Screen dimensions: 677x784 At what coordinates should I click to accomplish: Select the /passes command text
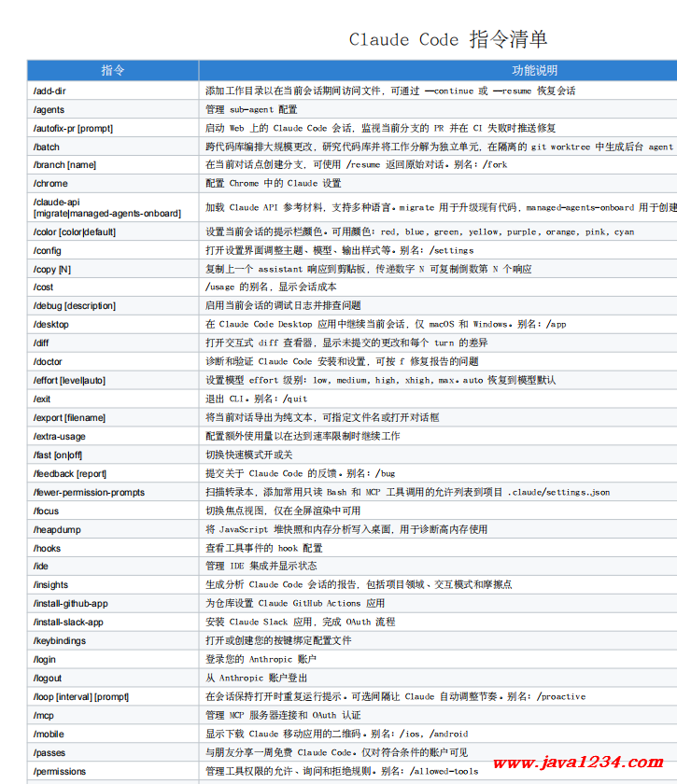pos(49,753)
